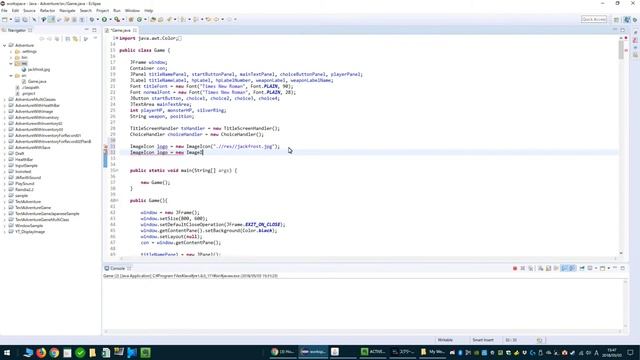Open the Run button dropdown arrow
The height and width of the screenshot is (360, 640).
tap(110, 20)
